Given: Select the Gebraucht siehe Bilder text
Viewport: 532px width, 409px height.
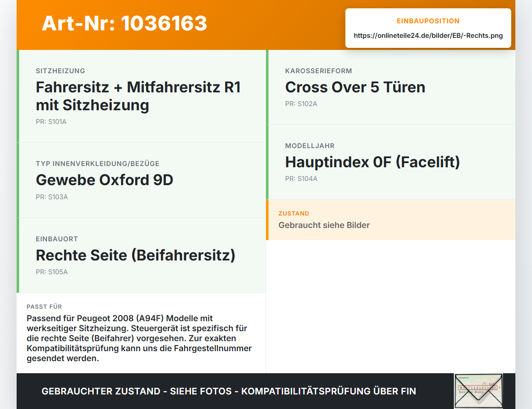Looking at the screenshot, I should pyautogui.click(x=324, y=226).
